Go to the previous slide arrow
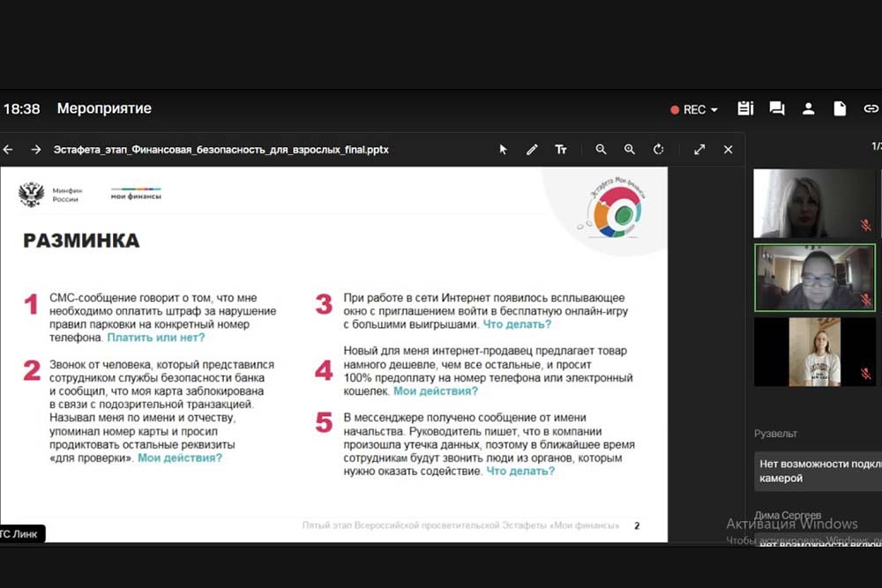Screen dimensions: 882x588 [x=8, y=150]
